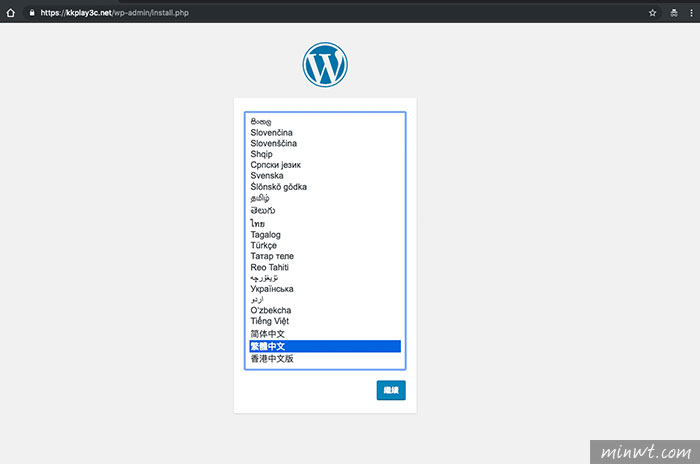The width and height of the screenshot is (700, 464).
Task: Select Slovenčina in the language list
Action: tap(325, 133)
